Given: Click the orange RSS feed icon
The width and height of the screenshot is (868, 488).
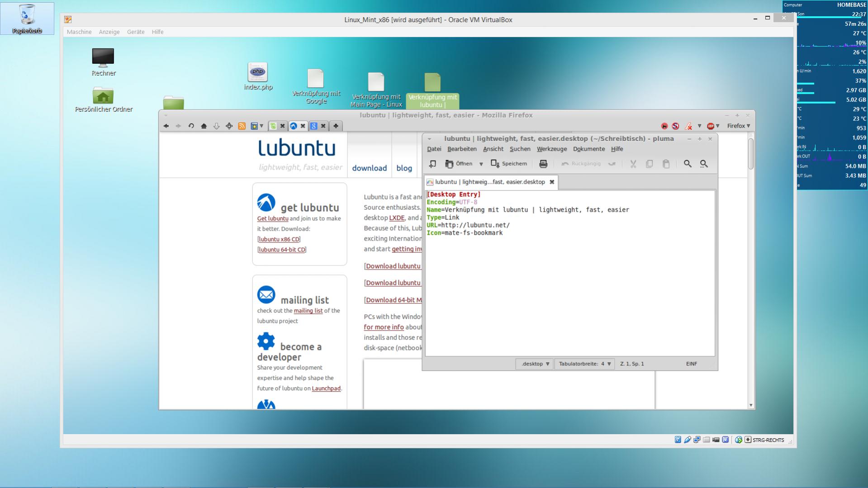Looking at the screenshot, I should pyautogui.click(x=242, y=126).
